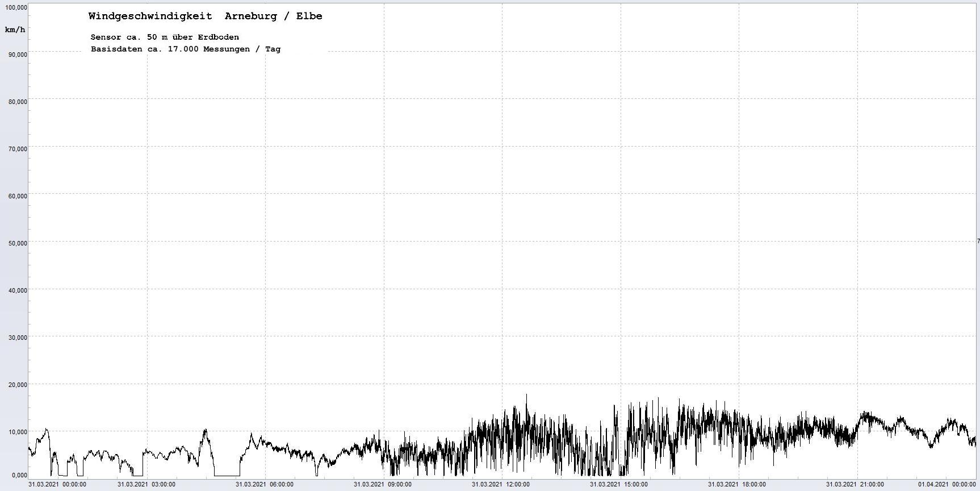Click the 31.03.2021 06:00:00 axis label

click(x=265, y=485)
